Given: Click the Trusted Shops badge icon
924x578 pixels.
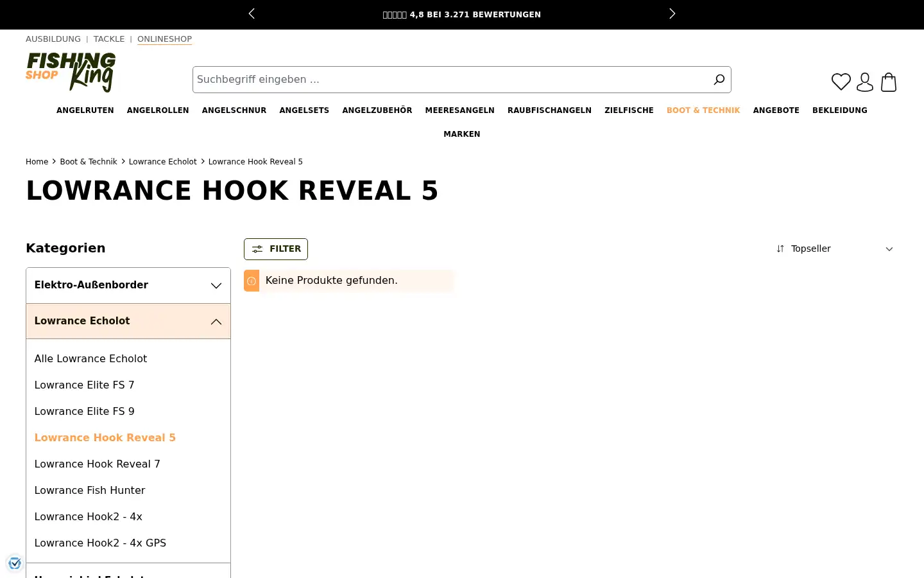Looking at the screenshot, I should click(x=15, y=563).
